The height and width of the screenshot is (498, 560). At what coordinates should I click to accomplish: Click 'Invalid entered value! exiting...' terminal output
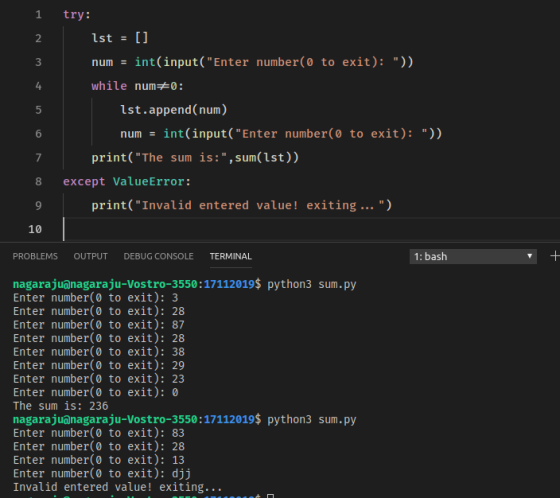point(118,487)
